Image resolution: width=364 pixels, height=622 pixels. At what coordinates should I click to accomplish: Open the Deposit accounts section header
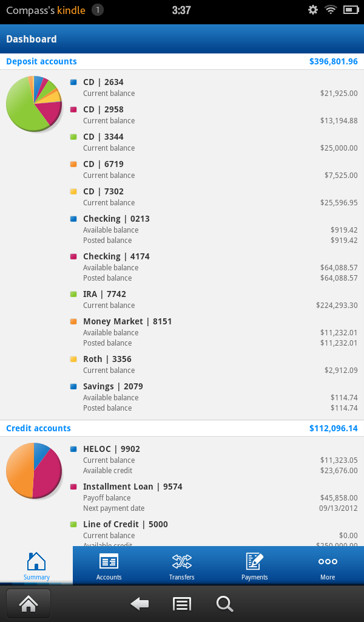pyautogui.click(x=41, y=61)
